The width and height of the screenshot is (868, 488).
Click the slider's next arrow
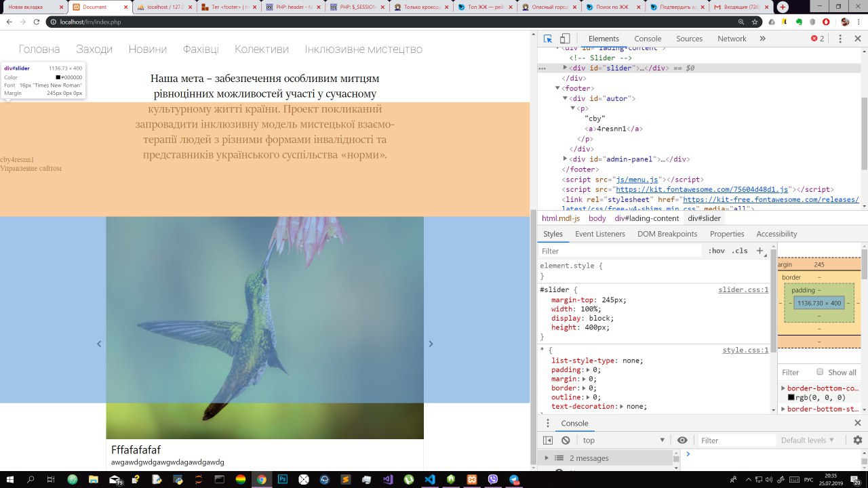[431, 344]
